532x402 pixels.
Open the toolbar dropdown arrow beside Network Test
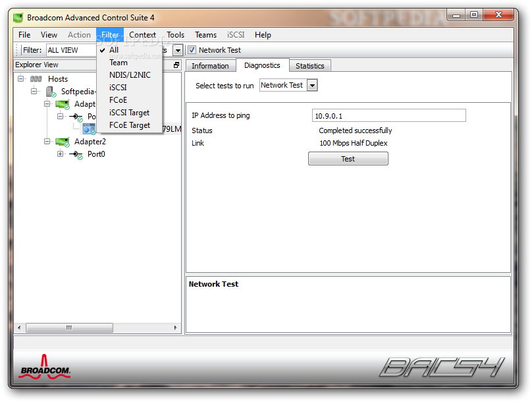click(x=178, y=50)
